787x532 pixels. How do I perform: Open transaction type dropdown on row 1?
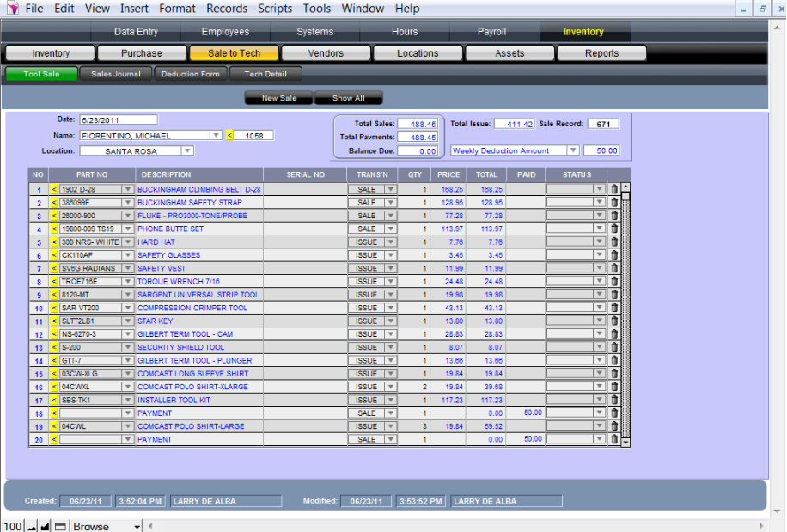click(x=390, y=189)
